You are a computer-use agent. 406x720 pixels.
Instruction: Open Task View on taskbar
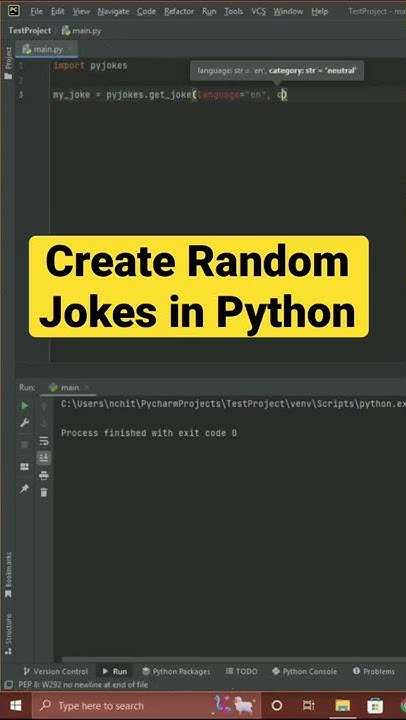click(310, 706)
